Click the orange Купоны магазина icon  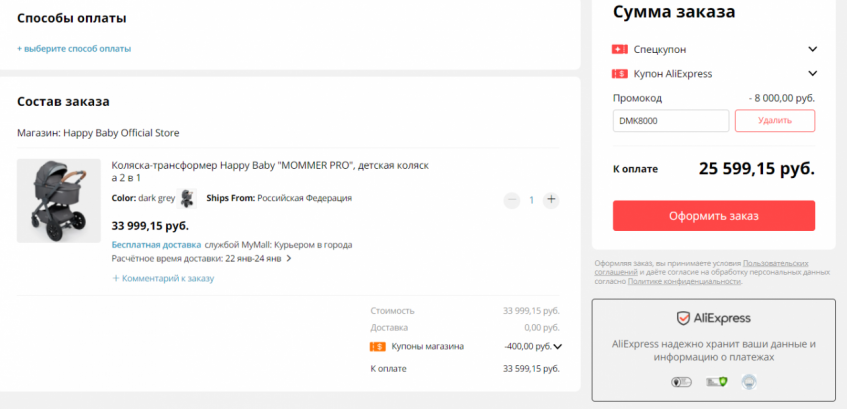pyautogui.click(x=377, y=346)
